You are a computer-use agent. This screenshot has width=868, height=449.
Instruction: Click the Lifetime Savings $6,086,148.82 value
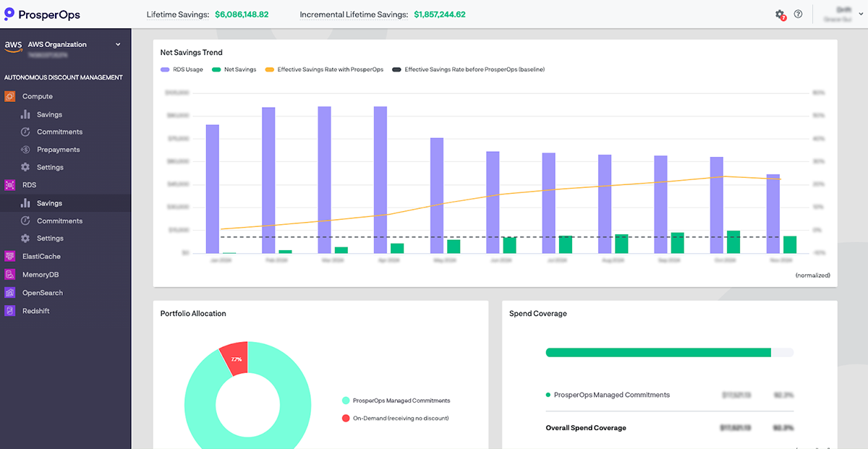(x=242, y=14)
